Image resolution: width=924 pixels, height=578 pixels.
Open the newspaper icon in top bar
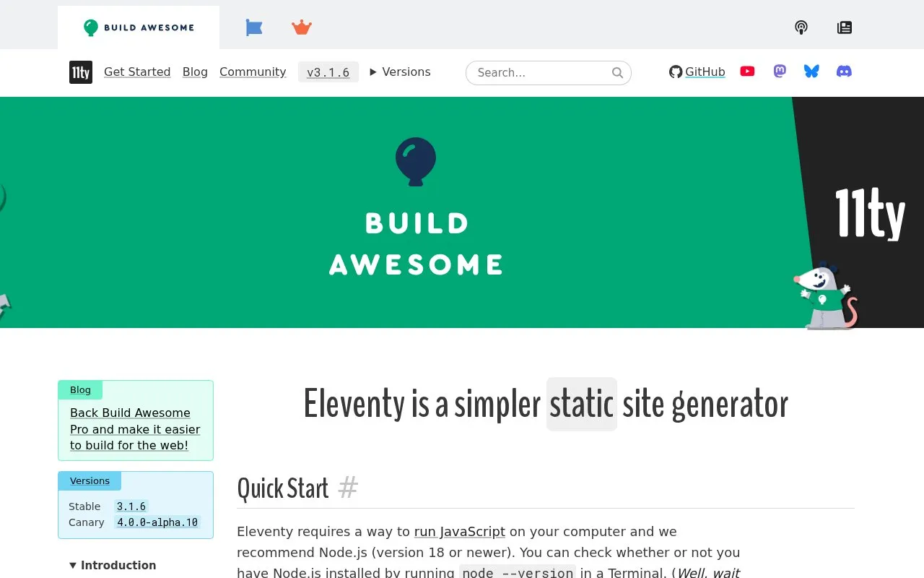tap(845, 27)
